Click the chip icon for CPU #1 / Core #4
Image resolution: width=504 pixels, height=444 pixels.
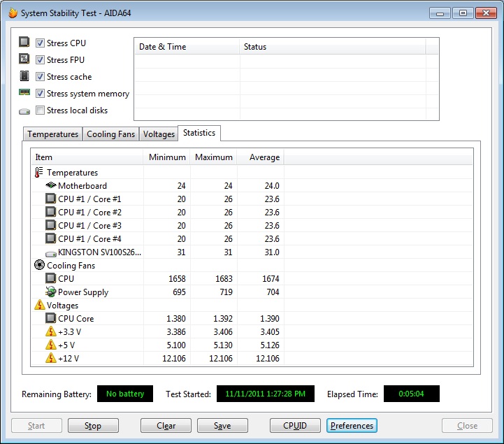click(x=50, y=238)
